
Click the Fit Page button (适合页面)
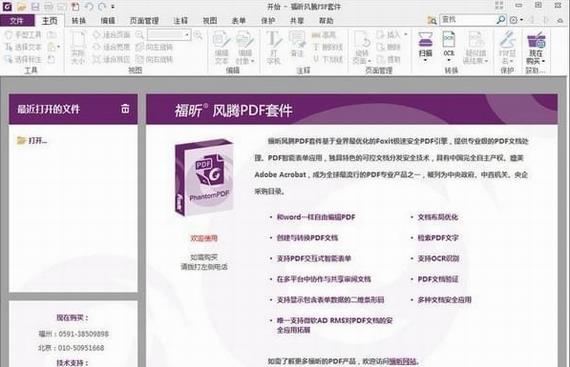click(x=111, y=35)
